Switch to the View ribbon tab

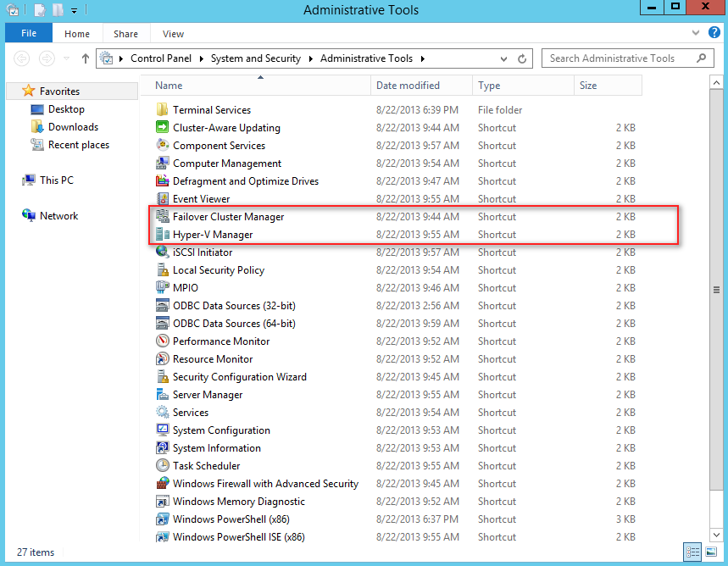173,34
